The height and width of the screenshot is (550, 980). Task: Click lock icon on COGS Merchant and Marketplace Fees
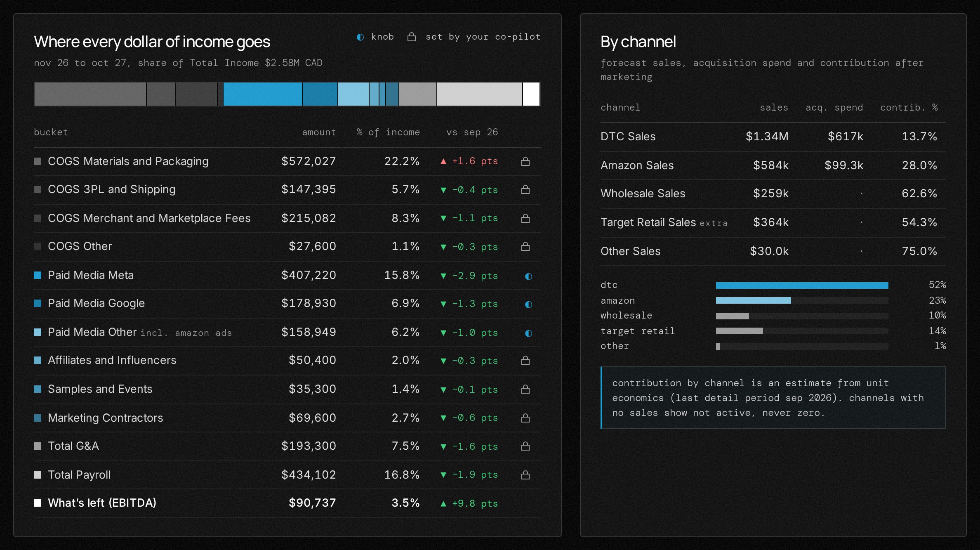click(x=525, y=218)
